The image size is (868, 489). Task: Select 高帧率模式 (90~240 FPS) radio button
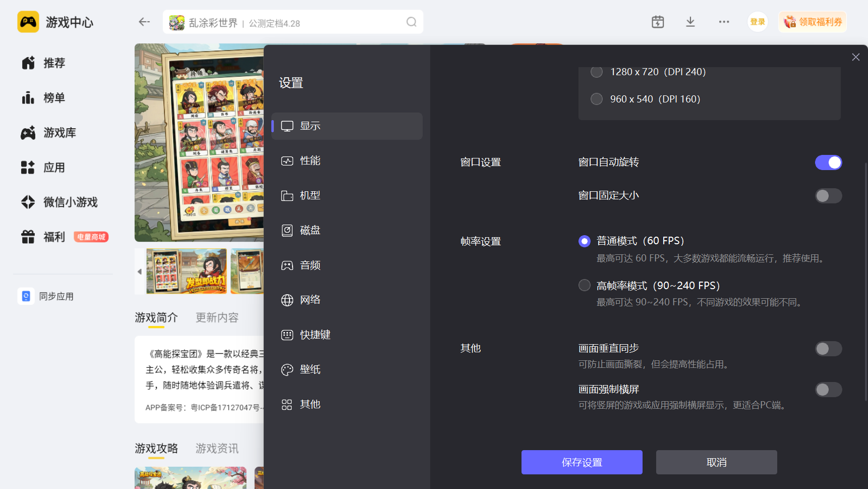[585, 286]
